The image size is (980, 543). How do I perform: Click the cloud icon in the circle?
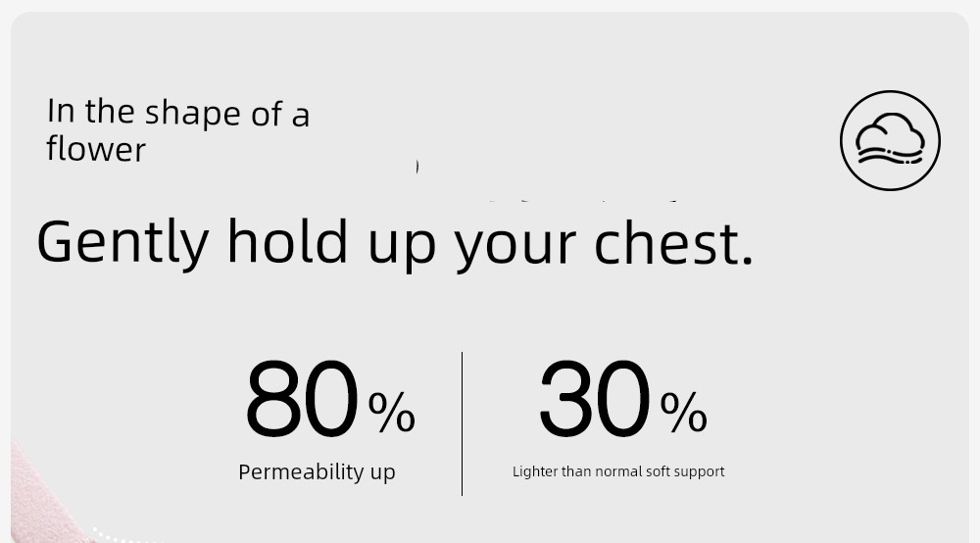[x=890, y=140]
